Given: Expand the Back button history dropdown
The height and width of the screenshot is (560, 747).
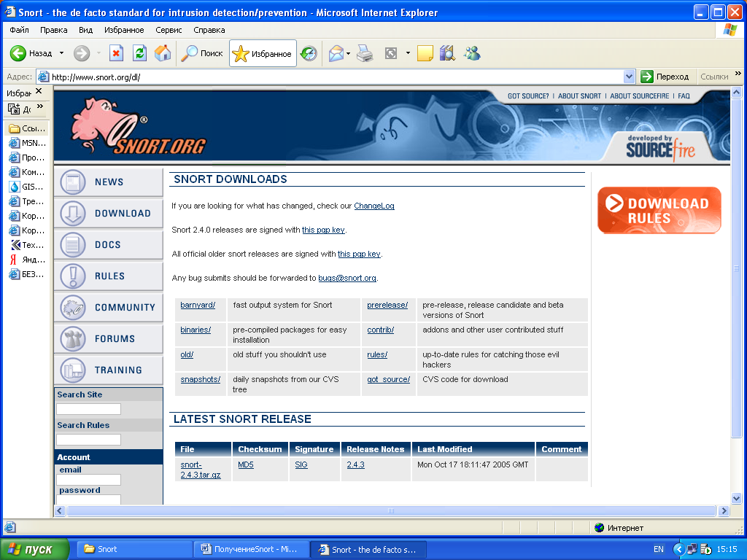Looking at the screenshot, I should [x=61, y=53].
